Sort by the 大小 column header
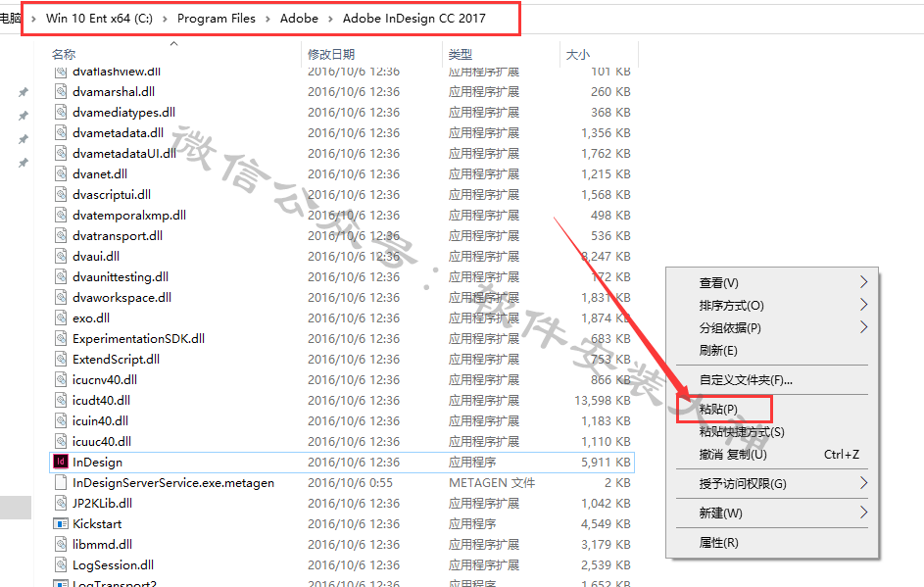 point(577,54)
